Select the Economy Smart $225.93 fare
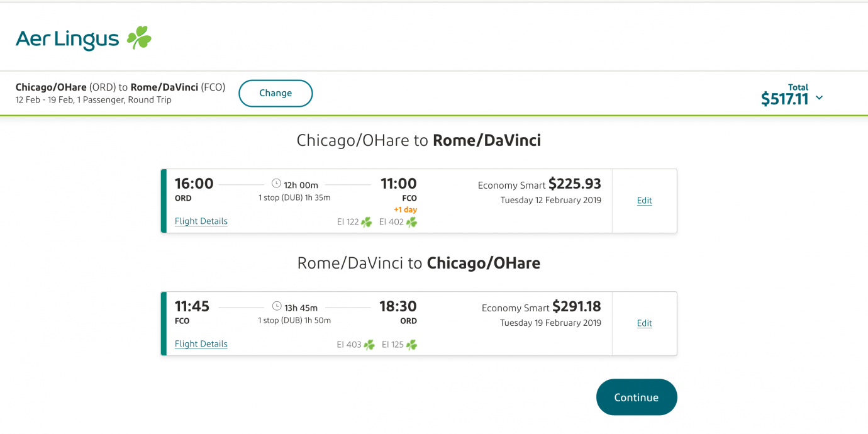This screenshot has width=868, height=434. pos(539,184)
